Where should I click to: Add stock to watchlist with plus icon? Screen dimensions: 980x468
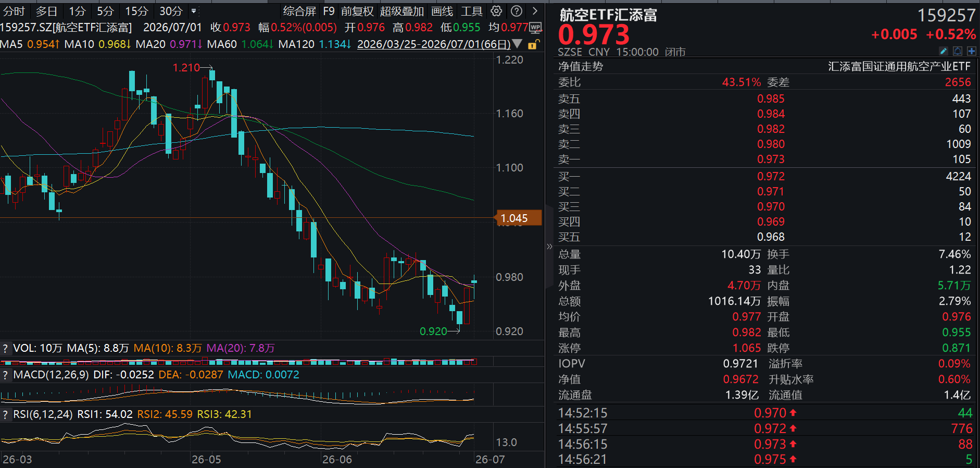tap(972, 51)
